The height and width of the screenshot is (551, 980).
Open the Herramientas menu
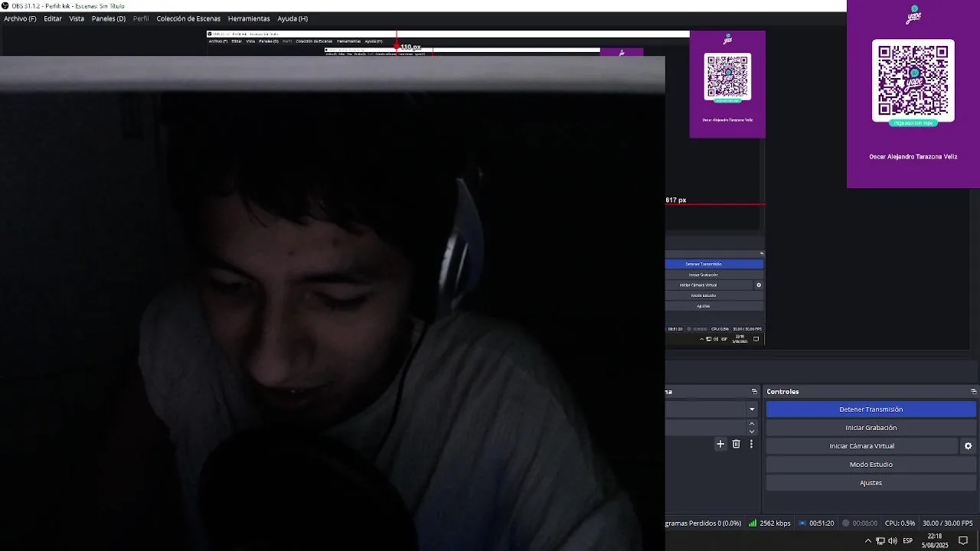pos(249,18)
